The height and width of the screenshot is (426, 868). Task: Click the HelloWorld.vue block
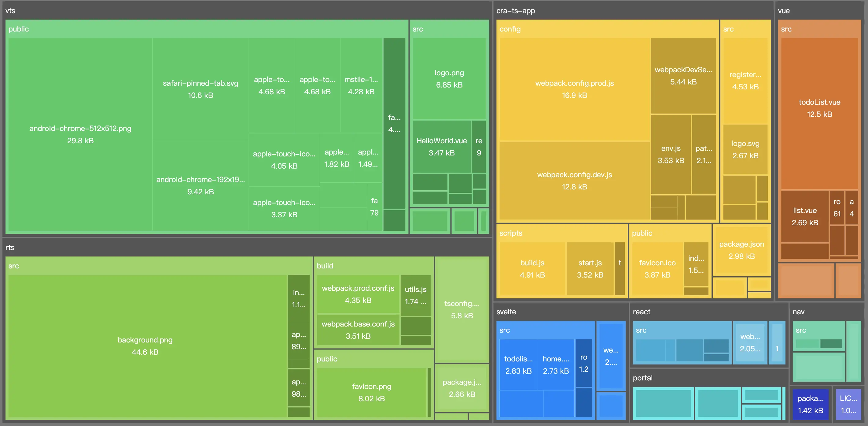(441, 146)
